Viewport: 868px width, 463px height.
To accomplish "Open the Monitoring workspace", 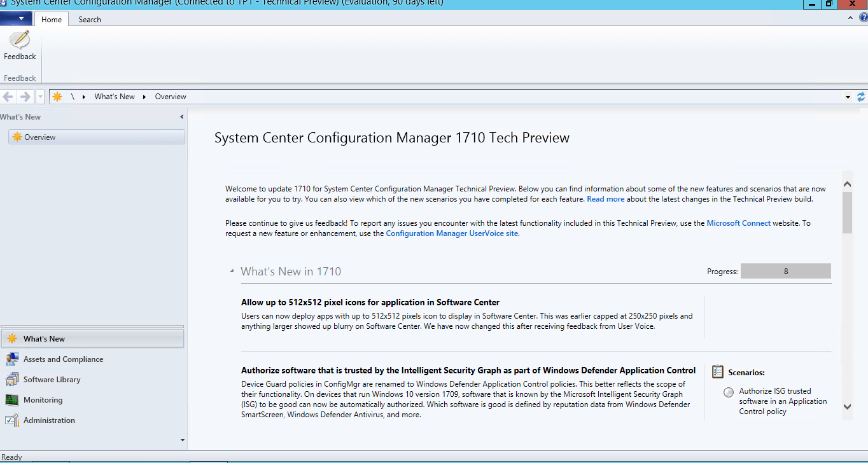I will click(93, 400).
